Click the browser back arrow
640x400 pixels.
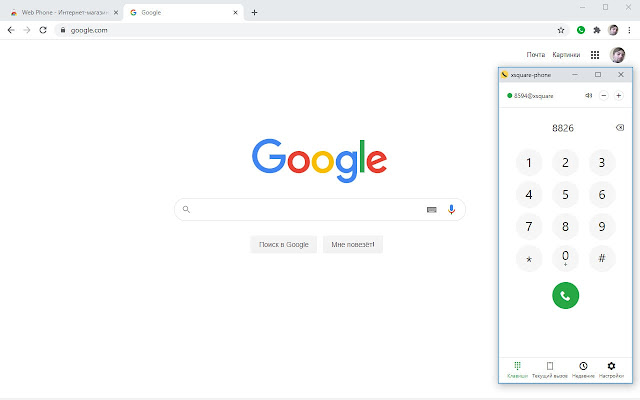click(11, 30)
